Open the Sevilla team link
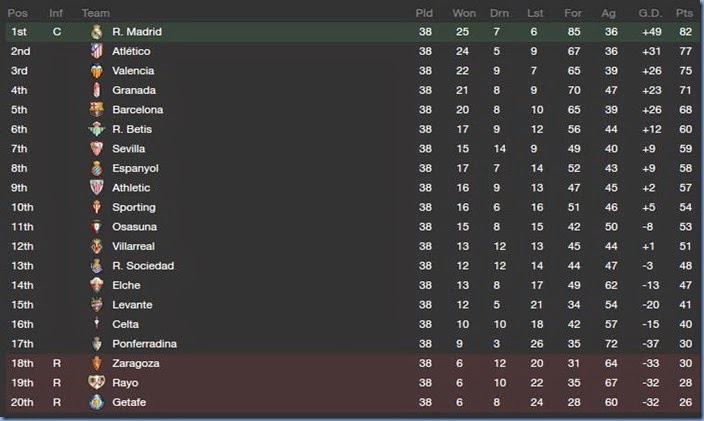Screen dimensions: 704x421 129,149
